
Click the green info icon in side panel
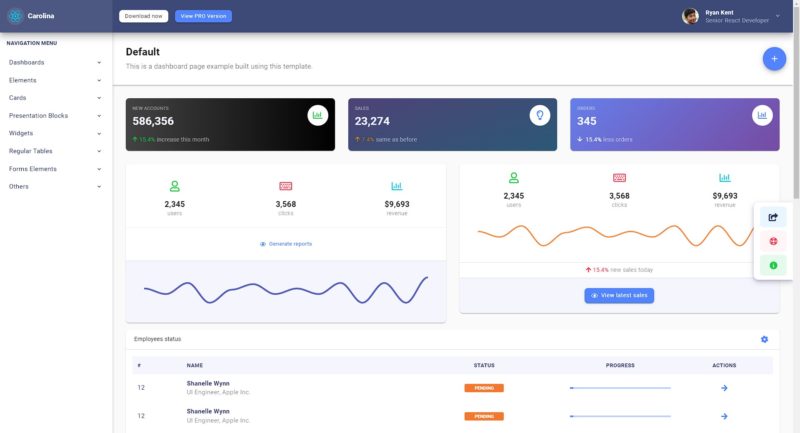(x=772, y=265)
